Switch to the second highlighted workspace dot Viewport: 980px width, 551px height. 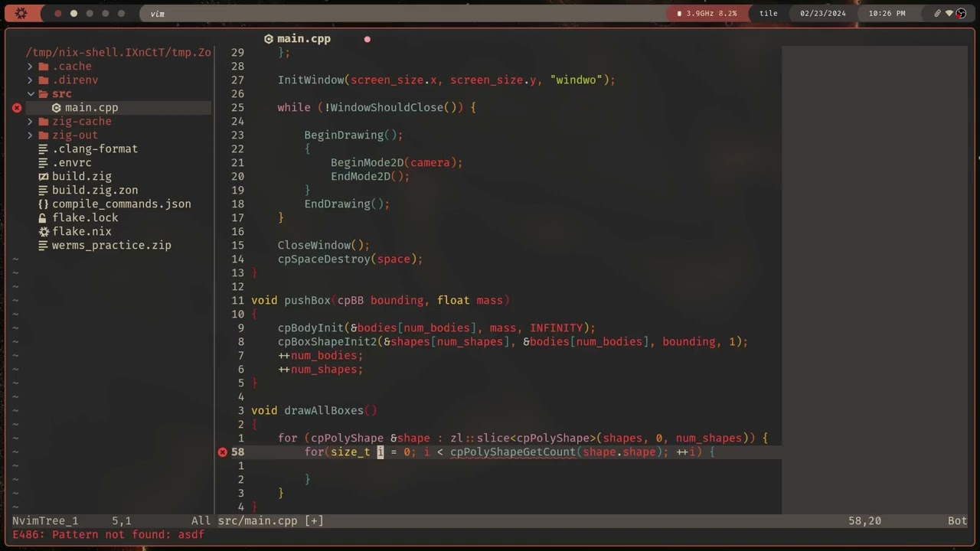point(73,14)
